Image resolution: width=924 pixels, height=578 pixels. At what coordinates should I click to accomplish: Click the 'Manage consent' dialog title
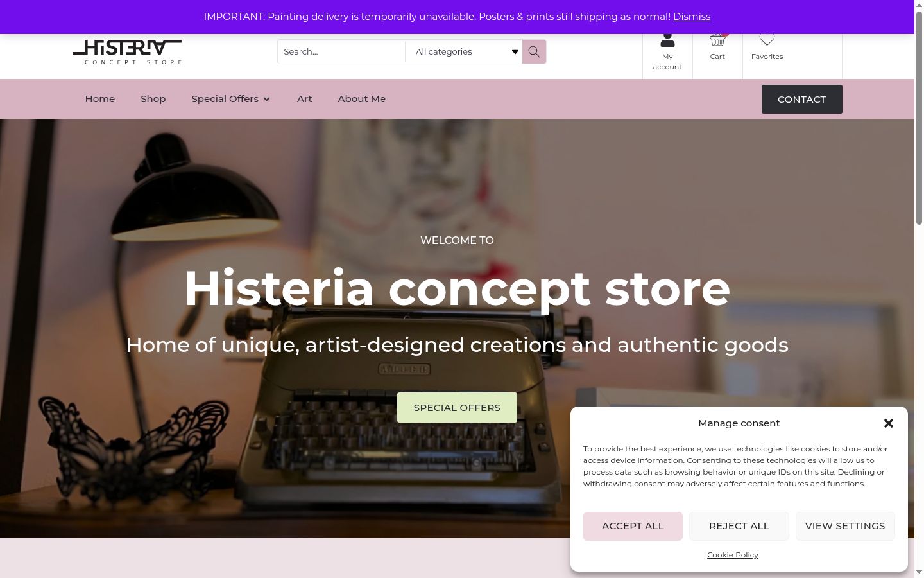[x=739, y=423]
